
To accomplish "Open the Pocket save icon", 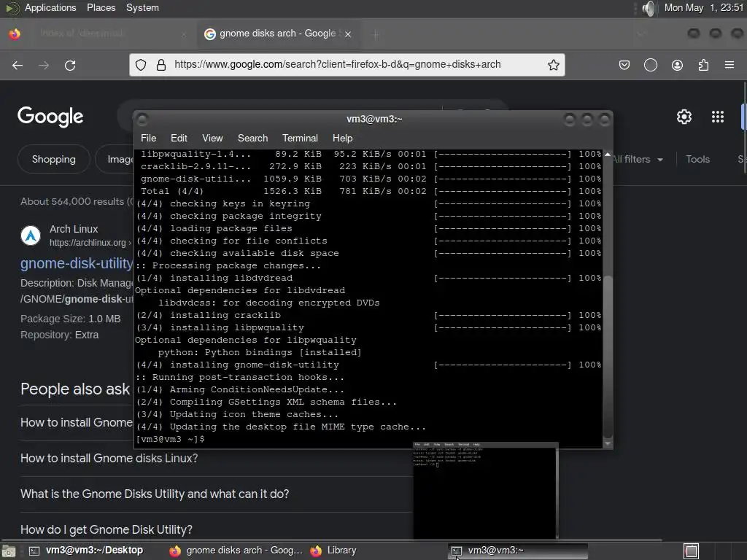I will pyautogui.click(x=624, y=65).
